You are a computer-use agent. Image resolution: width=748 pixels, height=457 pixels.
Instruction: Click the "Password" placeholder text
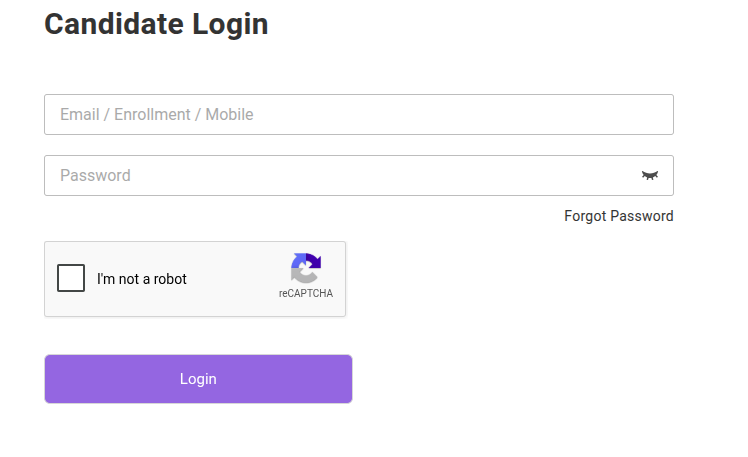pos(95,176)
